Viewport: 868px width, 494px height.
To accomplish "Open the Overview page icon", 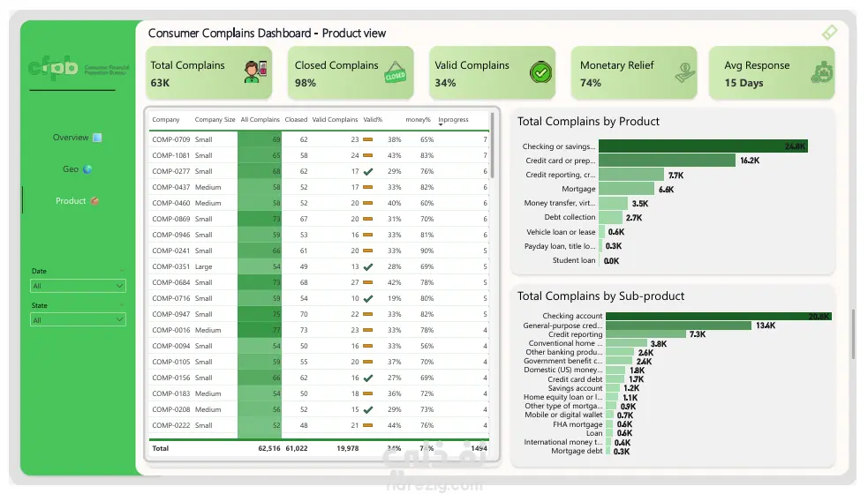I will (x=97, y=138).
